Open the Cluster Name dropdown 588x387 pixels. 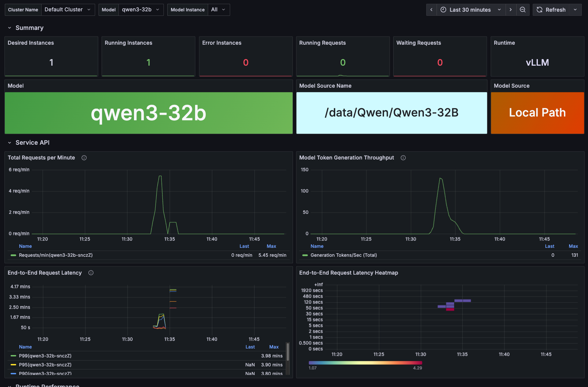point(68,10)
